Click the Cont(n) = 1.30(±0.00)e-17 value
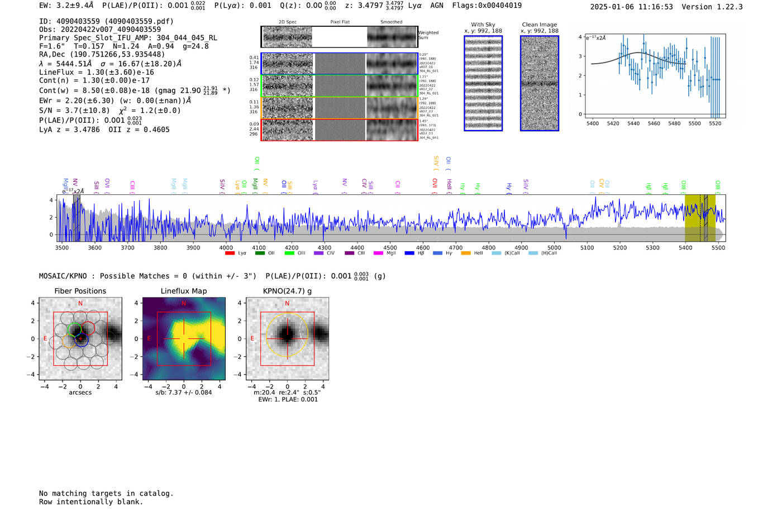The height and width of the screenshot is (532, 782). (94, 80)
